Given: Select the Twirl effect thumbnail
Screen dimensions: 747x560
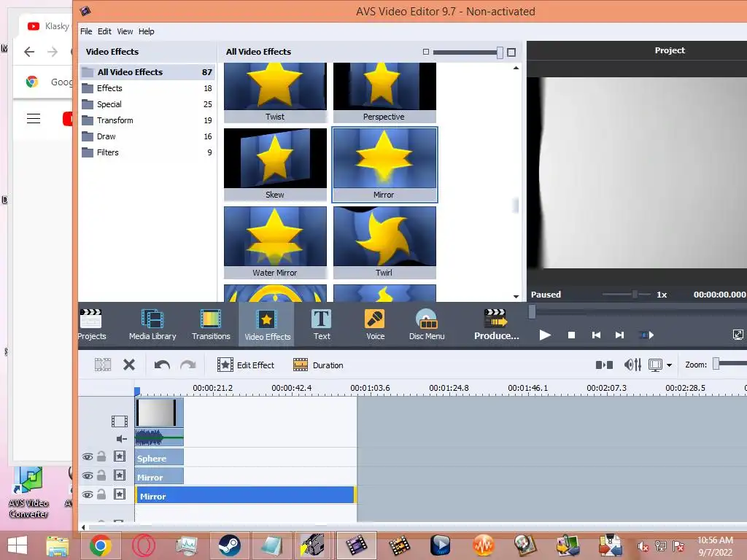Looking at the screenshot, I should click(384, 242).
